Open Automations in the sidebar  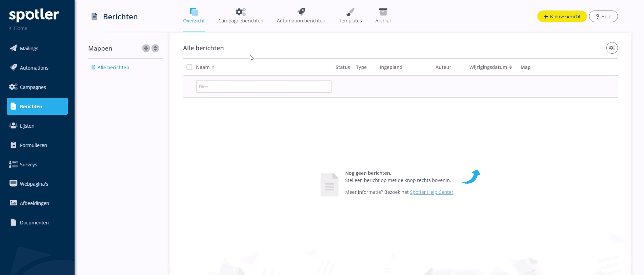click(37, 68)
